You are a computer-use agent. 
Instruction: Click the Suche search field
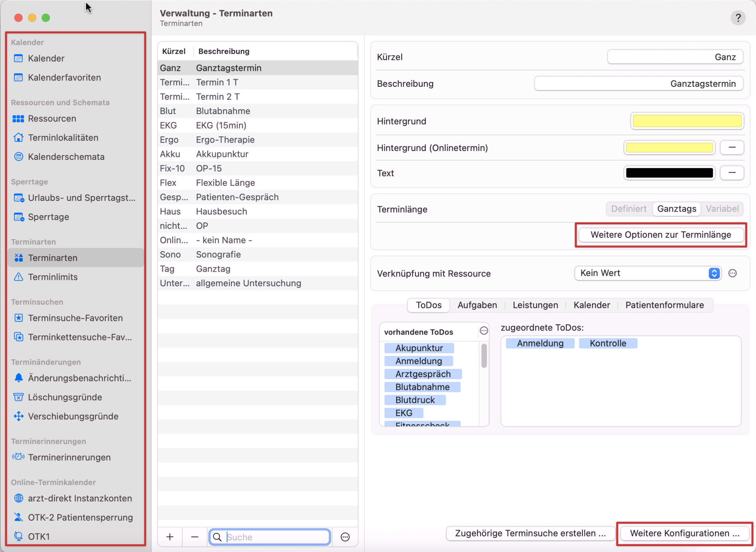coord(269,537)
